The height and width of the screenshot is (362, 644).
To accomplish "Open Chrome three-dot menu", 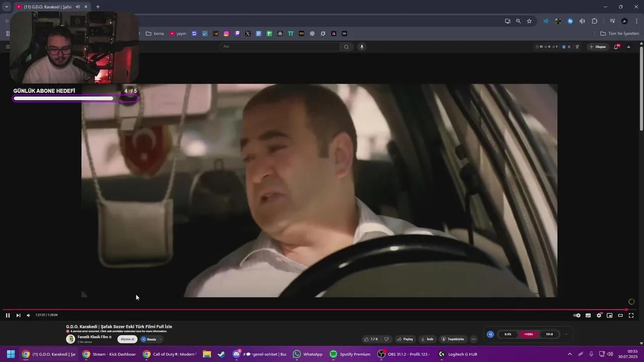I will pos(636,21).
